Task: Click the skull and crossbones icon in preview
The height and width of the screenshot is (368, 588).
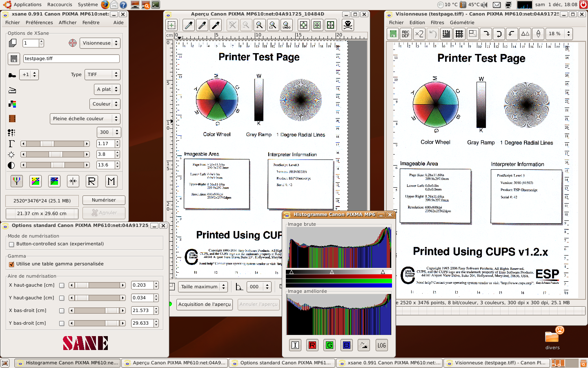Action: coord(347,25)
